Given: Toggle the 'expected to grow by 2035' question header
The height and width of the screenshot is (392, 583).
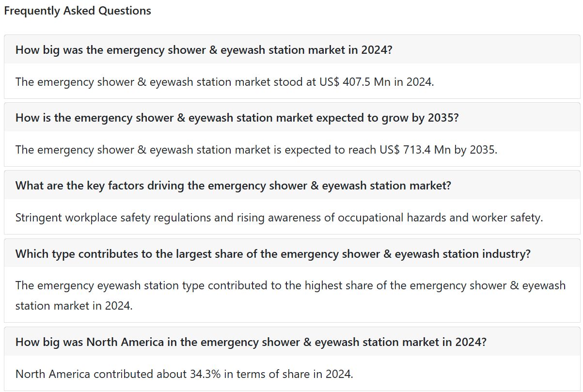Looking at the screenshot, I should (292, 117).
